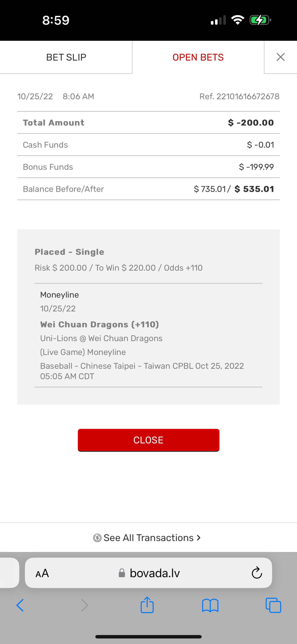Dismiss the bet panel with X icon
Image resolution: width=297 pixels, height=644 pixels.
pos(280,57)
